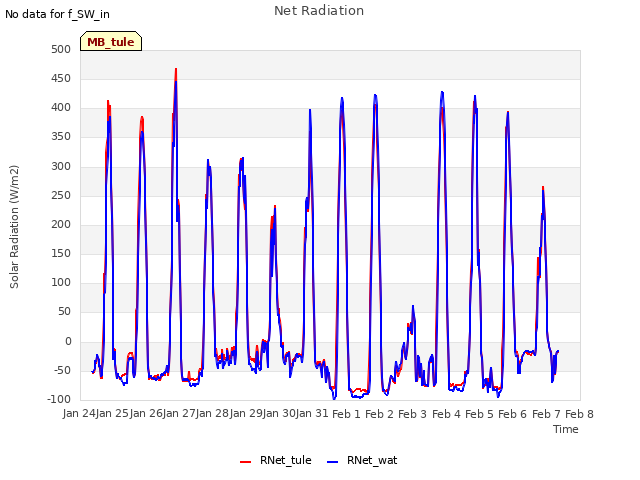Click the 0 y-axis tick label

(68, 341)
